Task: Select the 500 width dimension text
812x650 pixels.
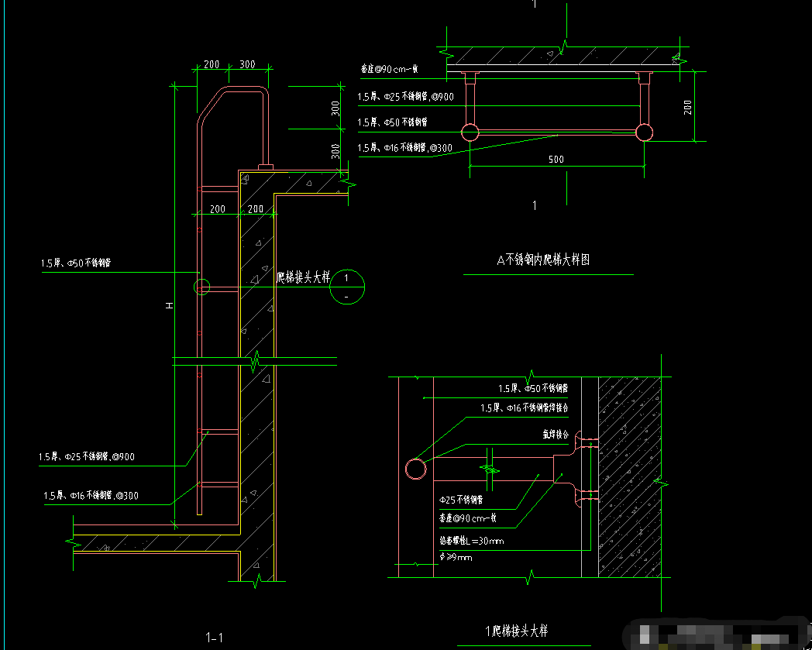Action: [556, 160]
